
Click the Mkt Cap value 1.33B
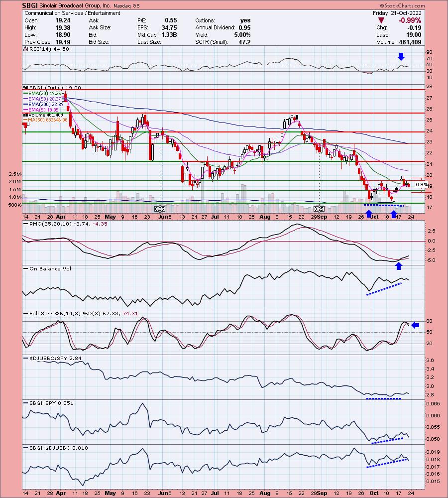[169, 35]
